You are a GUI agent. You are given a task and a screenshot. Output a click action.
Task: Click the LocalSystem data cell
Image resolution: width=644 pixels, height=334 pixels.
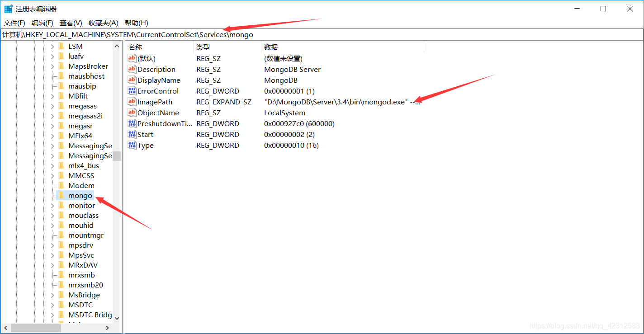point(285,113)
